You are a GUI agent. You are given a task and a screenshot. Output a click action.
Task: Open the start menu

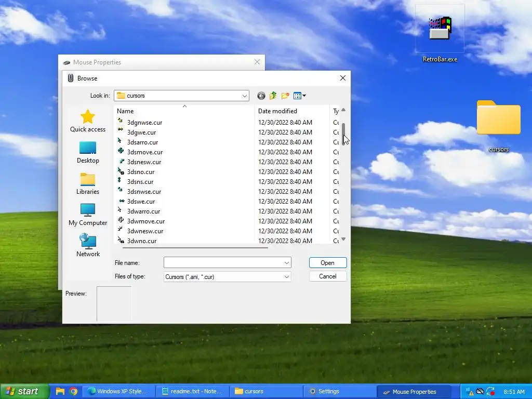pos(24,391)
